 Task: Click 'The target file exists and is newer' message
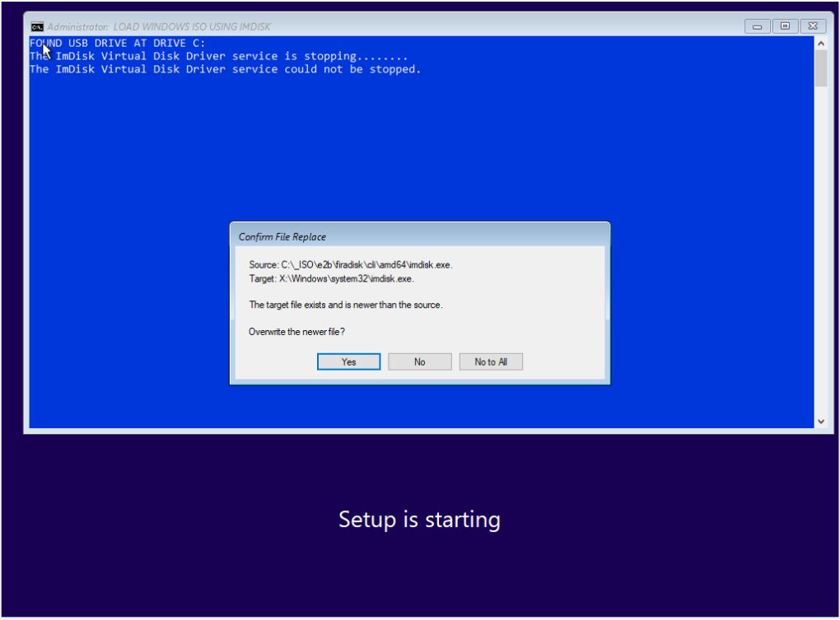[x=346, y=305]
